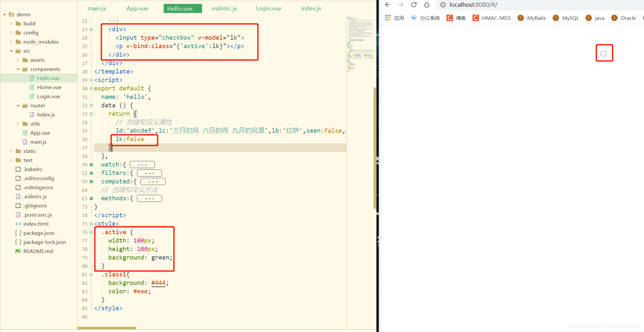Expand the utils folder
The height and width of the screenshot is (332, 644).
[x=18, y=124]
